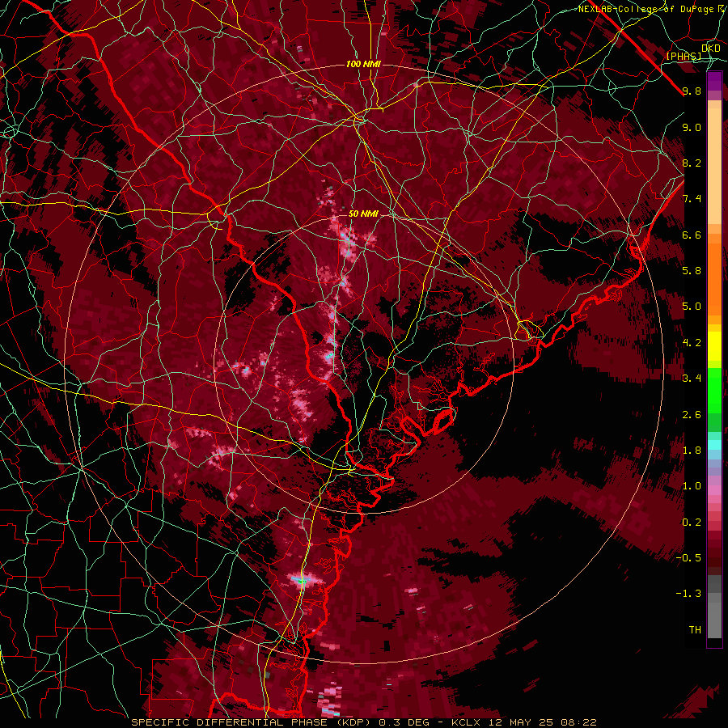Click the 8.2 value on color scale
This screenshot has height=728, width=728.
pos(692,163)
